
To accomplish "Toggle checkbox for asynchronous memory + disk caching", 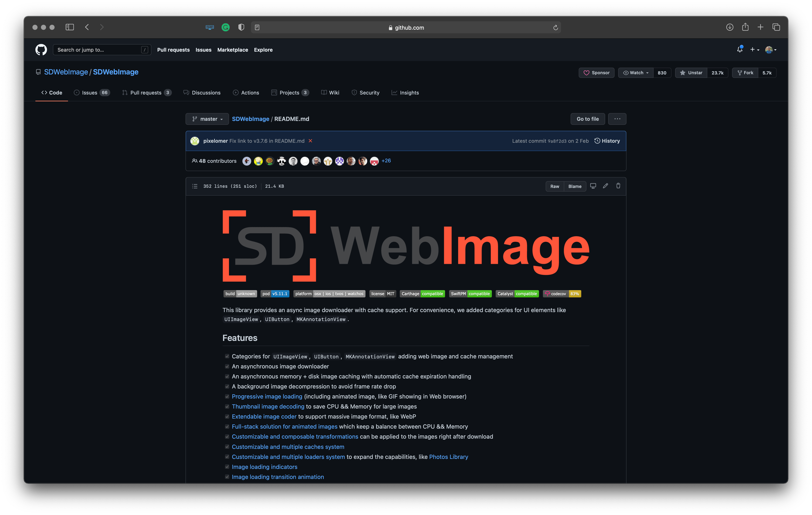I will point(227,376).
